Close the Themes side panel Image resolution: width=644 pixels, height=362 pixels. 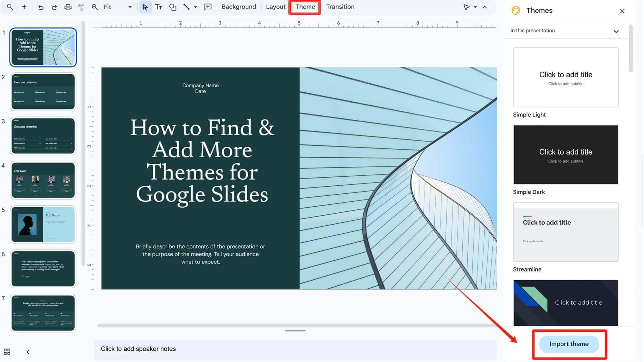[x=622, y=11]
